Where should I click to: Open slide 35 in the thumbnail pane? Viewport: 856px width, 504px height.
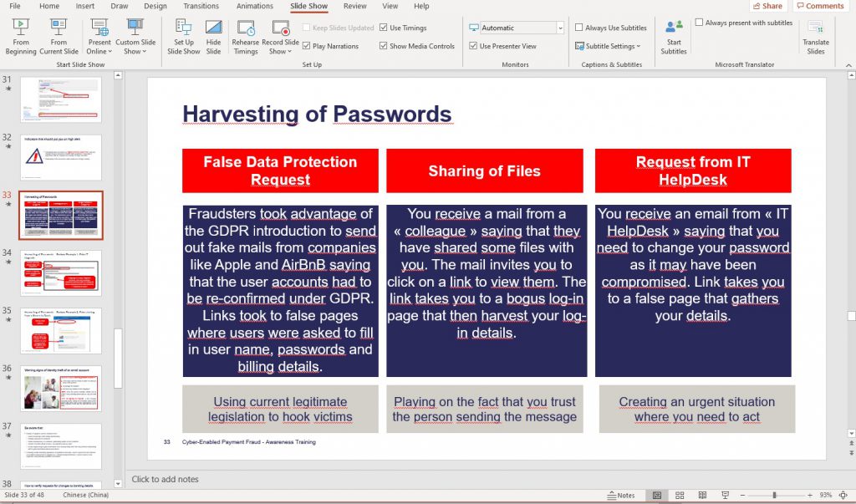coord(60,331)
